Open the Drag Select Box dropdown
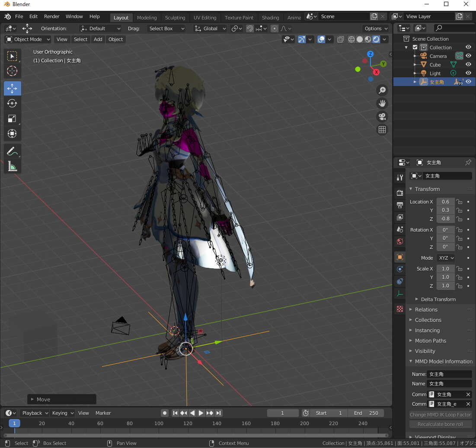The image size is (476, 448). (166, 29)
